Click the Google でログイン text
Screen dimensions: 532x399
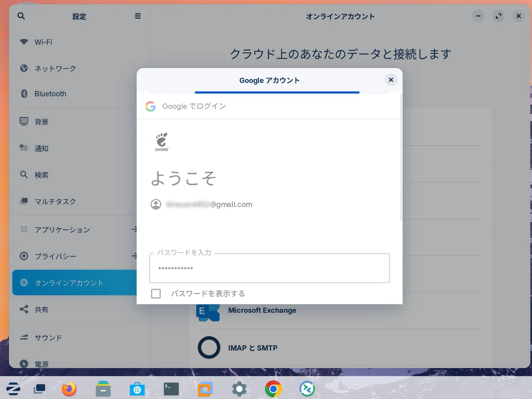click(x=194, y=106)
